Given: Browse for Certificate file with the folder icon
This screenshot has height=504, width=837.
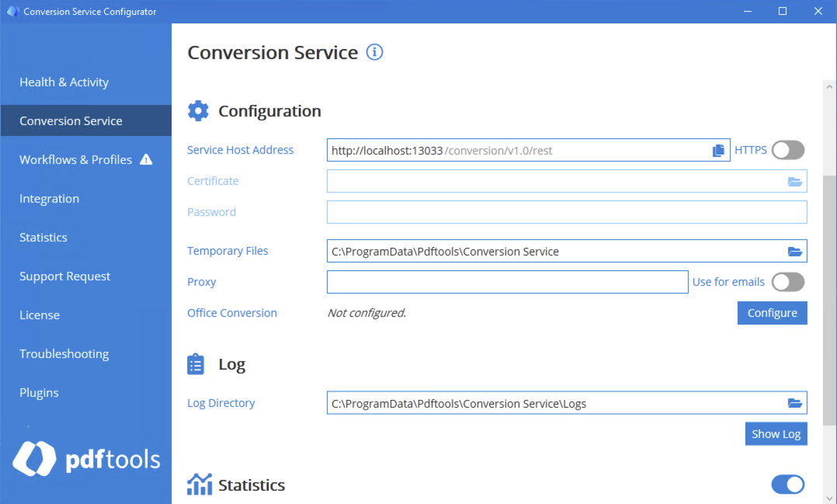Looking at the screenshot, I should [795, 182].
